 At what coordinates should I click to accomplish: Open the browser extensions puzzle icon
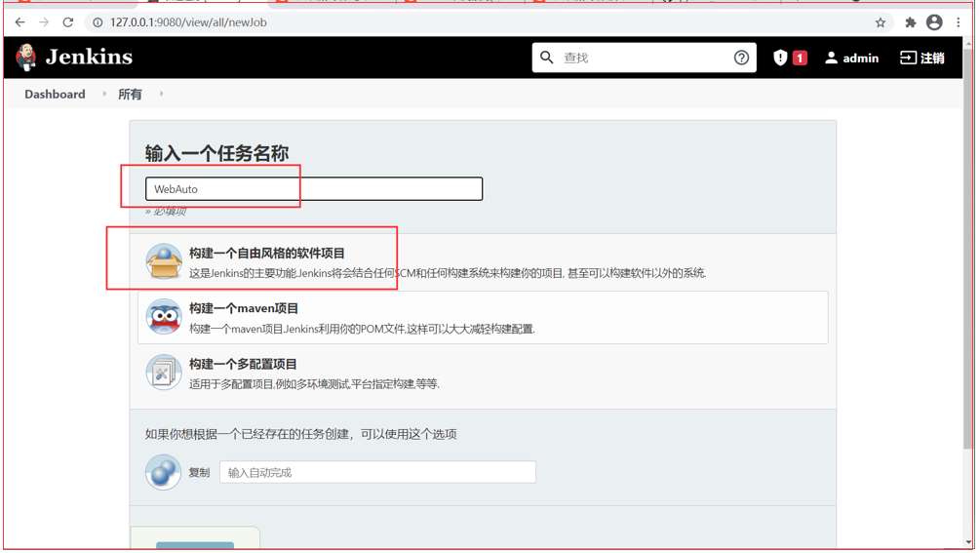click(910, 22)
